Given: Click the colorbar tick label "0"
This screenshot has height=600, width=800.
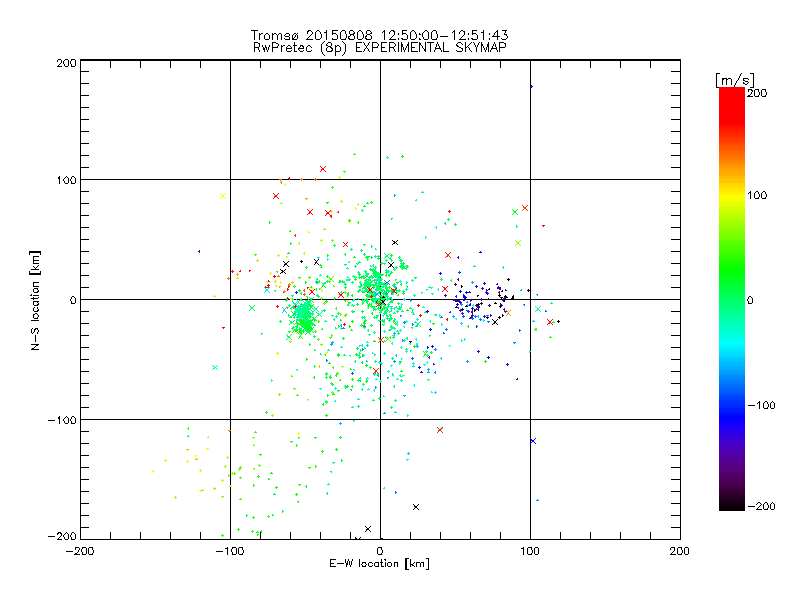Looking at the screenshot, I should (750, 301).
